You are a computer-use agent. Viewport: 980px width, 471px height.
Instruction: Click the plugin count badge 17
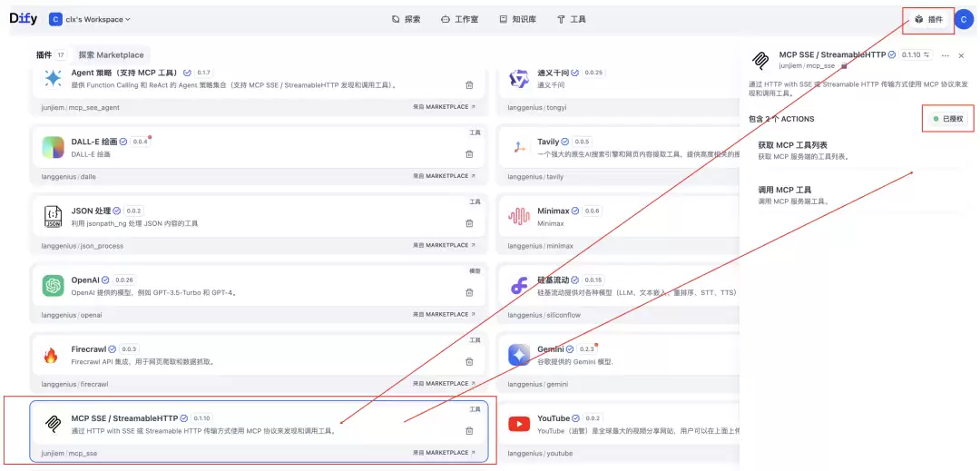[x=61, y=55]
